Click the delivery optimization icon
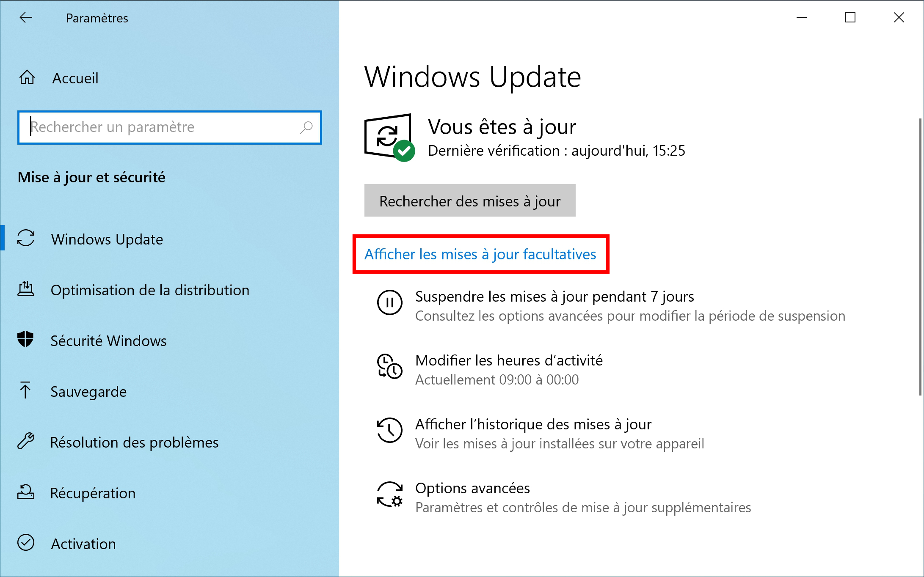Screen dimensions: 924x577 point(26,289)
